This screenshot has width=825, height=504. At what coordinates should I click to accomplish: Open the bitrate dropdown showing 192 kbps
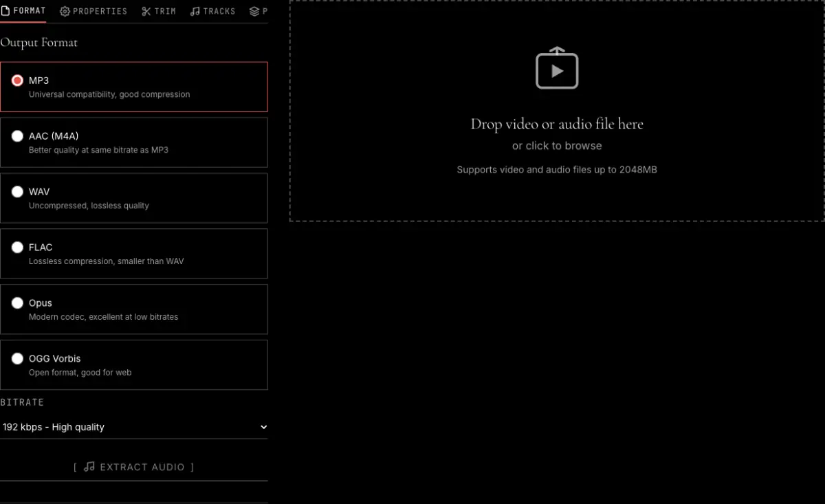click(134, 427)
